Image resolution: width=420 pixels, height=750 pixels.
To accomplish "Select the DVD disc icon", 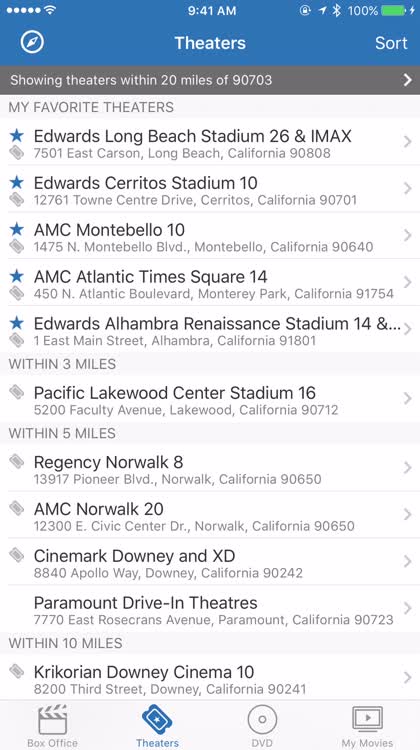I will (262, 720).
